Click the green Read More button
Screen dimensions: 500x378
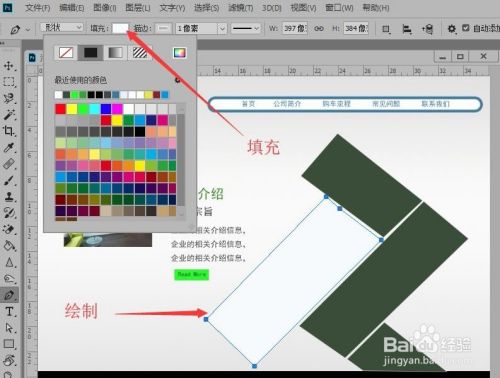(191, 275)
